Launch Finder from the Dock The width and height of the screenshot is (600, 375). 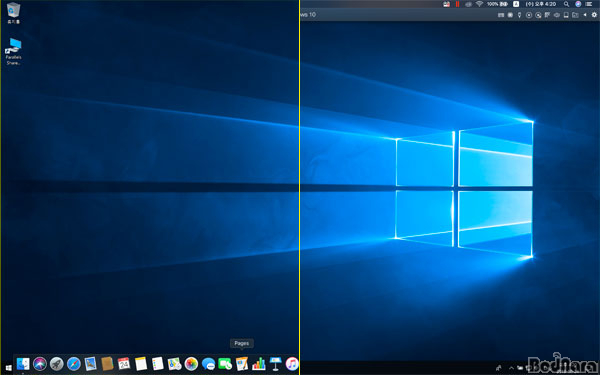[x=23, y=364]
